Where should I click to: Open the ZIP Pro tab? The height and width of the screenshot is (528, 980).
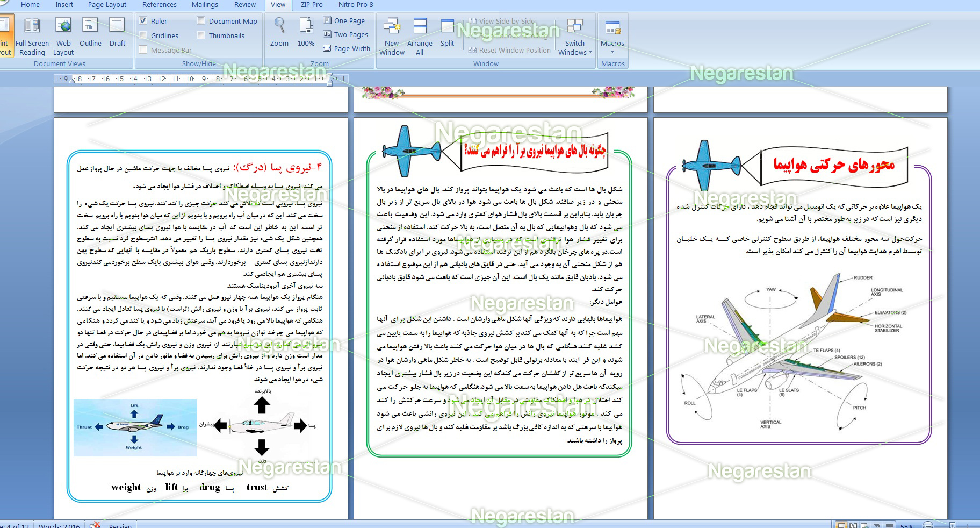(312, 5)
